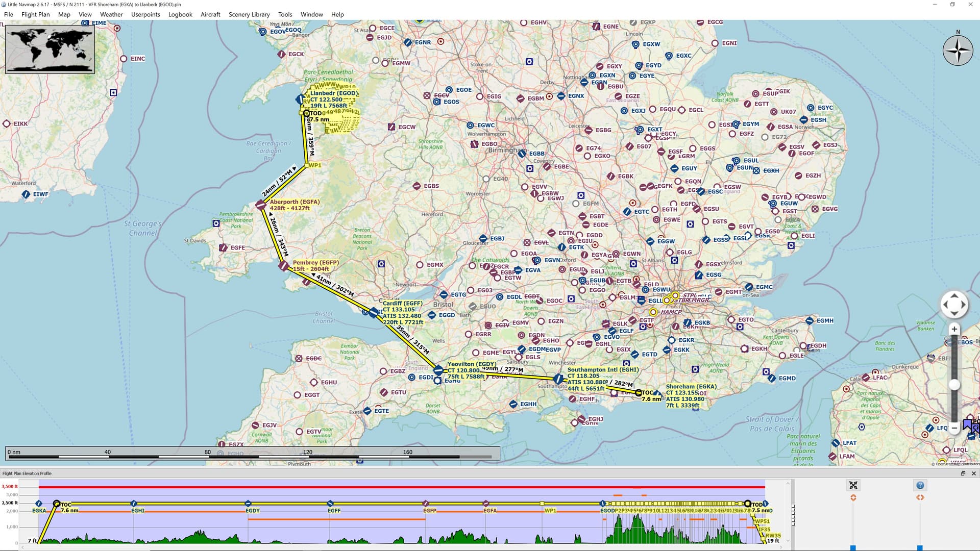The image size is (980, 551).
Task: Expand the Aircraft menu
Action: [210, 14]
